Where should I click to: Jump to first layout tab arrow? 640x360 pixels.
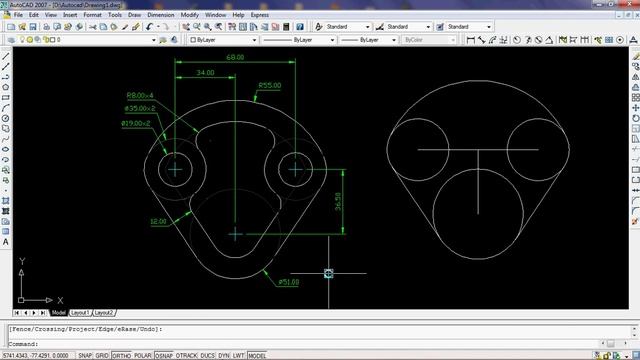pyautogui.click(x=16, y=313)
